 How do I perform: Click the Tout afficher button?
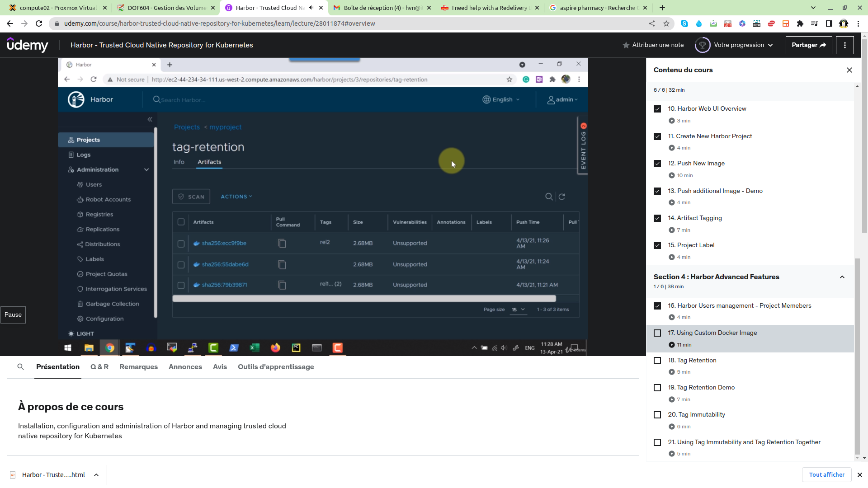tap(826, 475)
